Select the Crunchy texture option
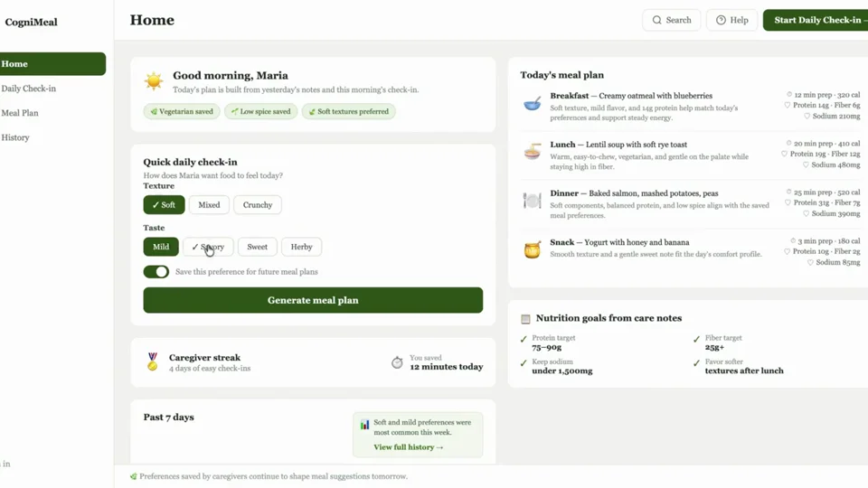Screen dimensions: 868x488 point(258,205)
